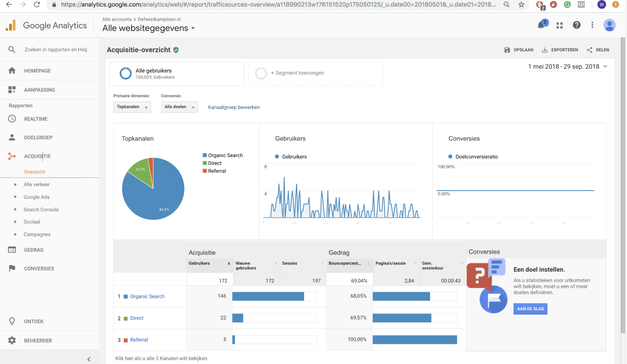Viewport: 627px width, 364px height.
Task: Click the AAN DE SLAG button
Action: pos(530,309)
